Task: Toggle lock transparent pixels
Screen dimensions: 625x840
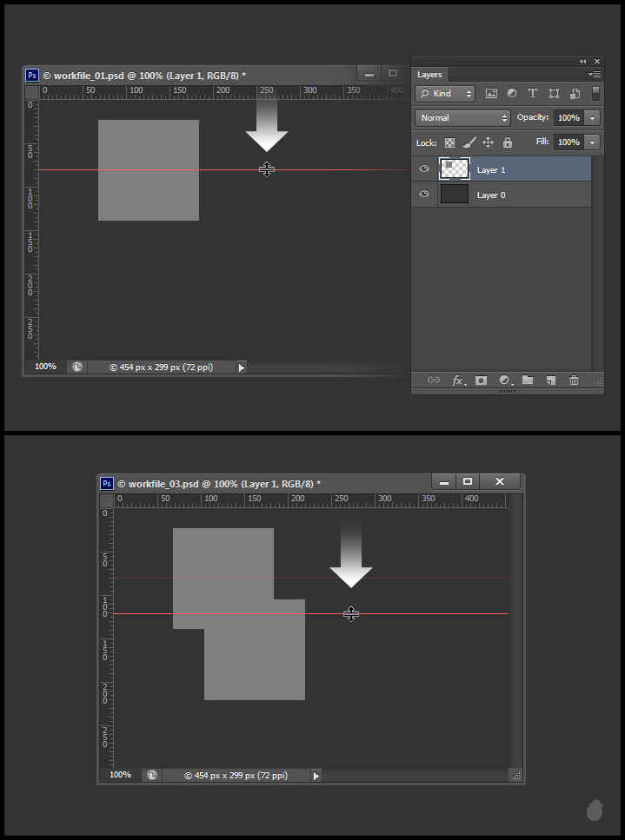Action: [x=449, y=142]
